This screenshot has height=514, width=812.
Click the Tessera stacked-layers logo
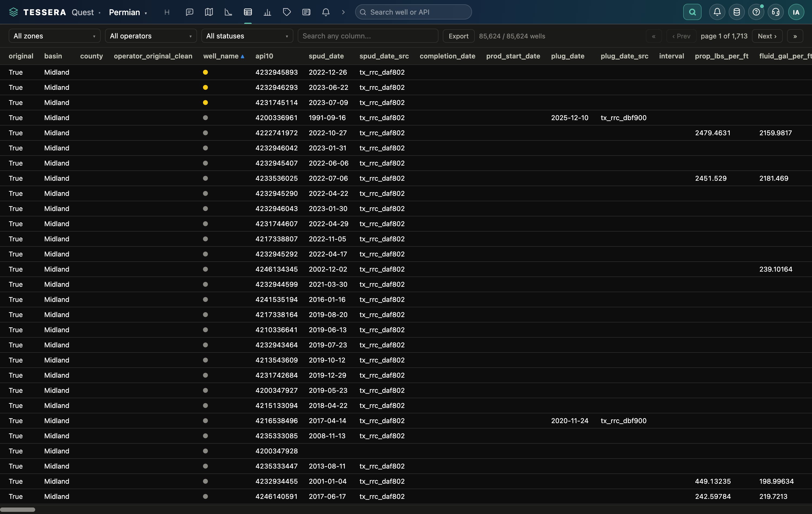pos(14,12)
